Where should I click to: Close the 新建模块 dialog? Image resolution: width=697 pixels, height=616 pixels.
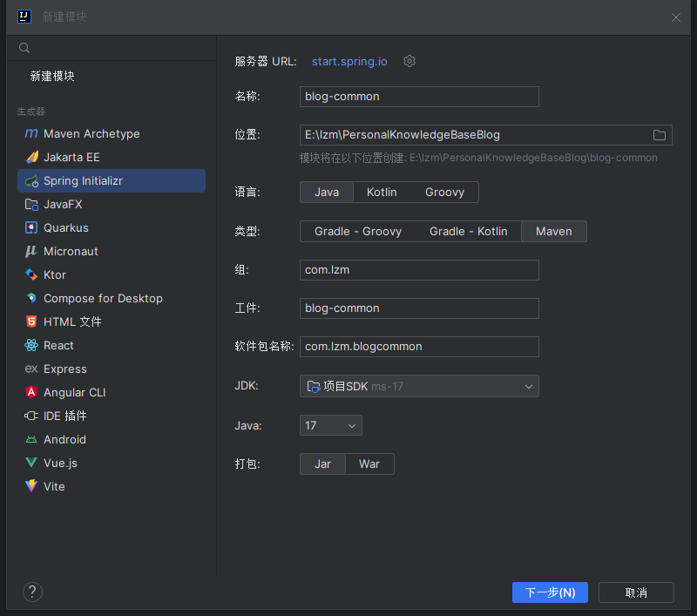(x=676, y=17)
